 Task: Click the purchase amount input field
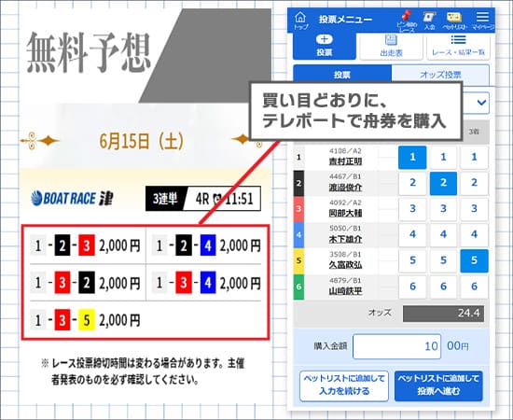396,346
